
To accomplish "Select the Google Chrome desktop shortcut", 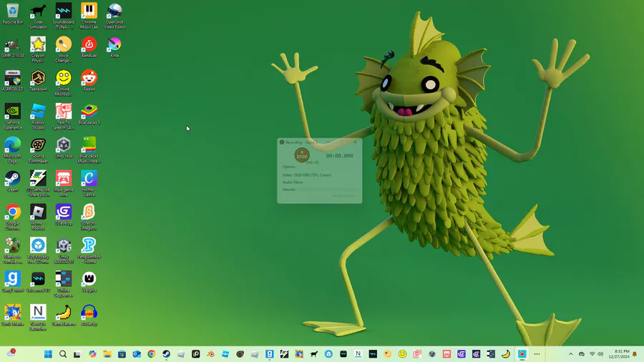I will pos(13,217).
